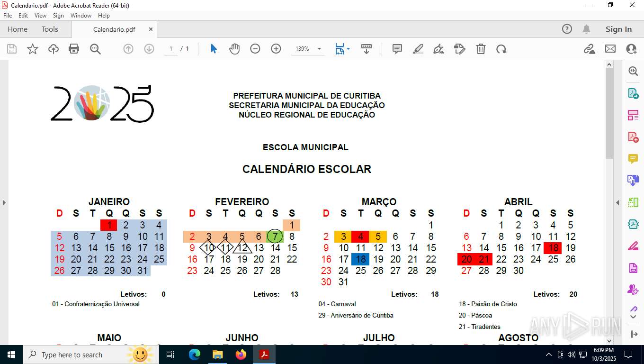Select the Calendario.pdf tab

pos(114,29)
